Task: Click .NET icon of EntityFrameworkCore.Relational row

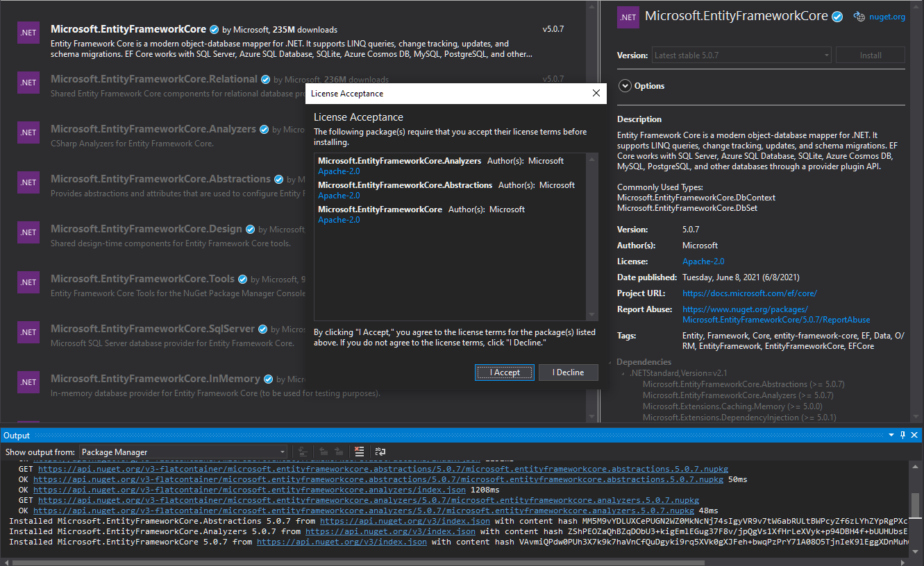Action: click(28, 83)
